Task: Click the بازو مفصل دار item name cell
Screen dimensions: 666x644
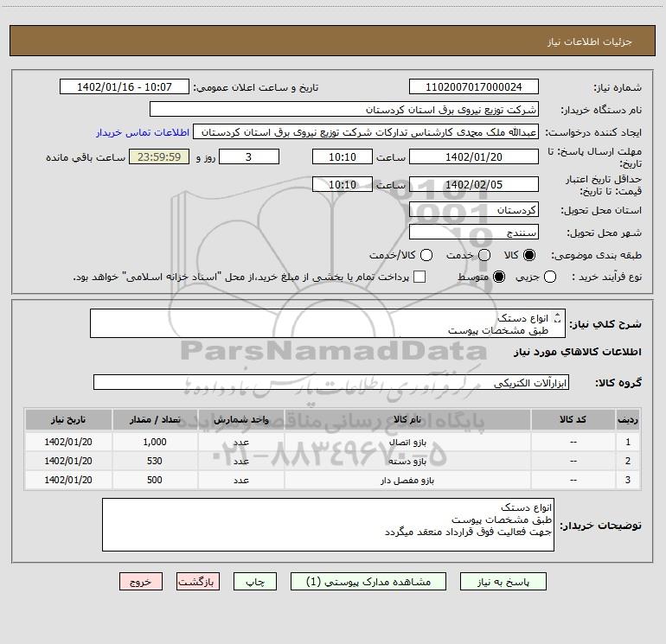Action: pos(407,480)
